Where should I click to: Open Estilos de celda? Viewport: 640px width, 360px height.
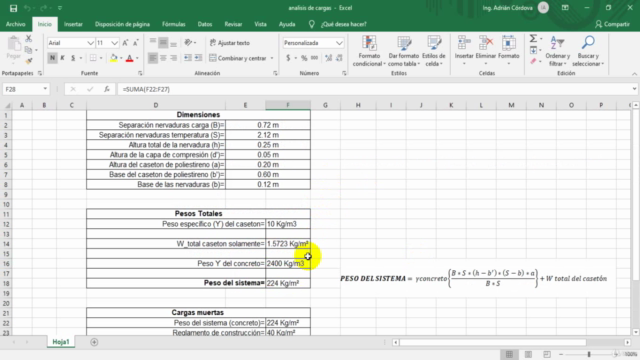click(434, 51)
